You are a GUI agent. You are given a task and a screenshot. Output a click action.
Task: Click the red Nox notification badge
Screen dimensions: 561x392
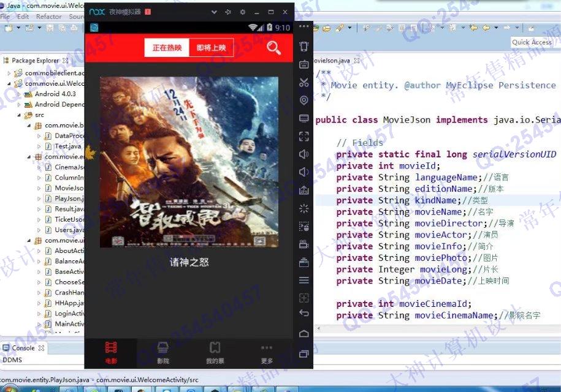tap(148, 12)
